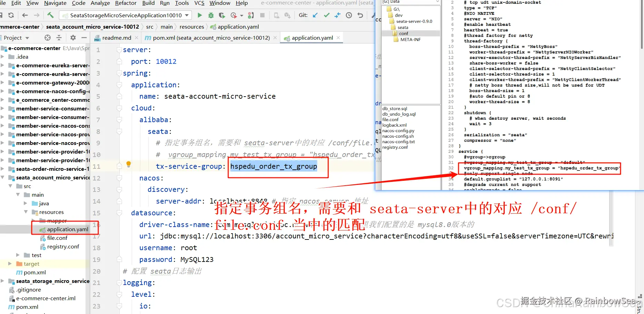Switch to the readme.md tab
This screenshot has width=644, height=314.
click(117, 38)
